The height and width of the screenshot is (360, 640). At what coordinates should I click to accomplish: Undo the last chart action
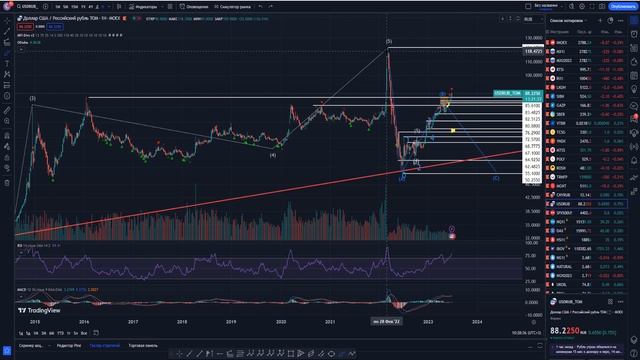260,7
